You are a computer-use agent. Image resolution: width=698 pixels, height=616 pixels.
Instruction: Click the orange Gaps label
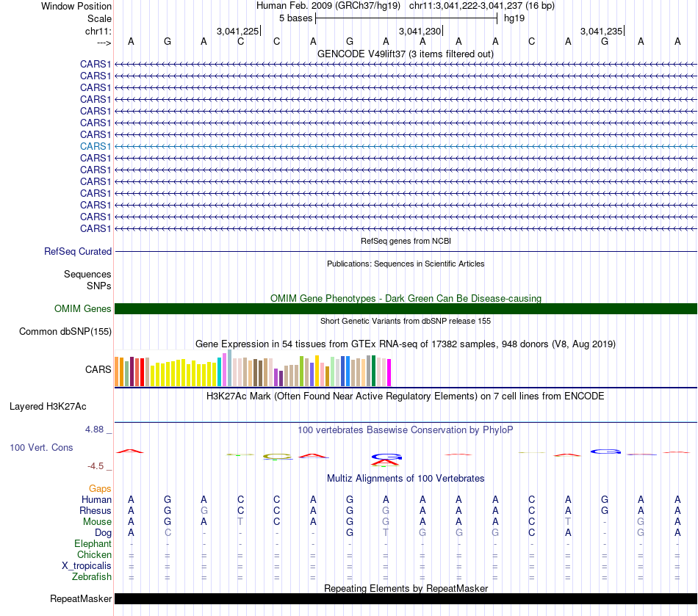(100, 489)
